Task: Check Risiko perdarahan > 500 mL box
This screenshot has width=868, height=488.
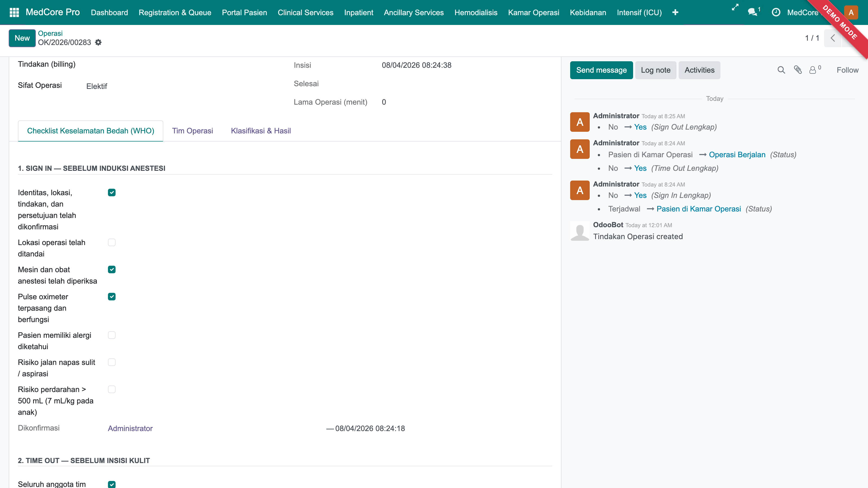Action: click(111, 389)
